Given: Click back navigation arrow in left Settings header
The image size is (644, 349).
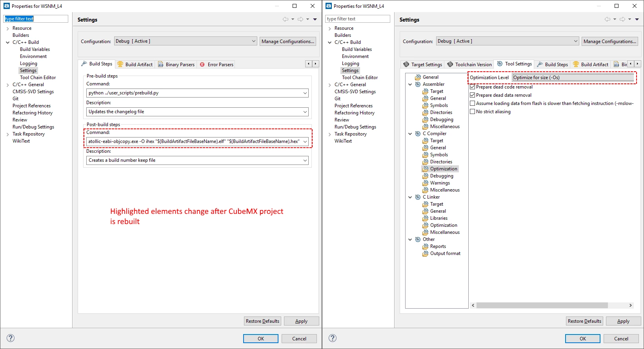Looking at the screenshot, I should (x=286, y=19).
